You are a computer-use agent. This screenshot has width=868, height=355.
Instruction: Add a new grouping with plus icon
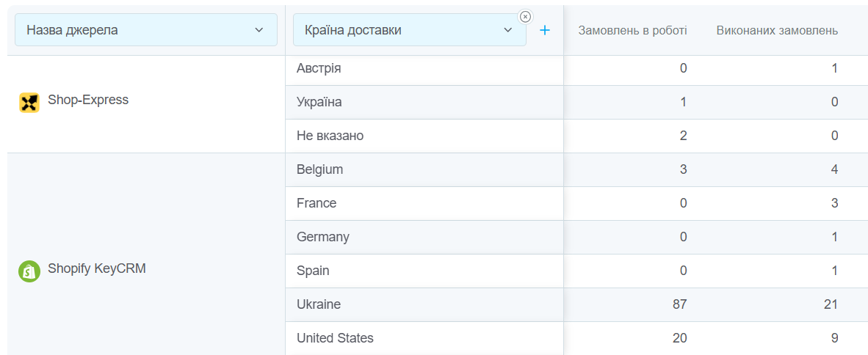(545, 30)
